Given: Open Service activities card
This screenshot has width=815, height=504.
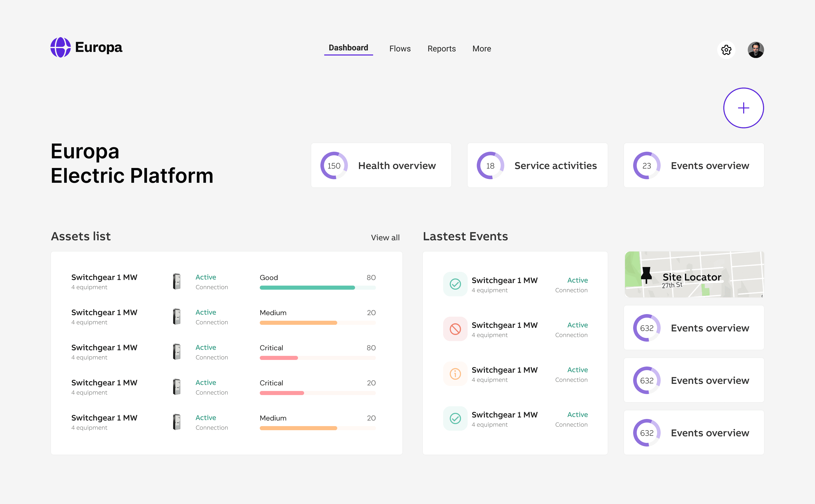Looking at the screenshot, I should 537,166.
